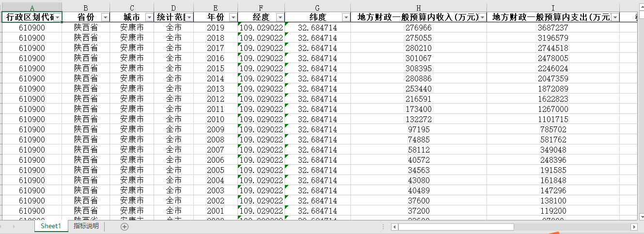This screenshot has height=234, width=644.
Task: Click the horizontal scrollbar left arrow
Action: (395, 227)
